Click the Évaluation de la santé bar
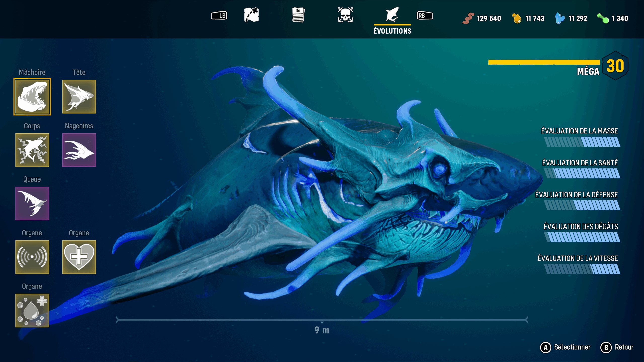The image size is (644, 362). coord(582,173)
